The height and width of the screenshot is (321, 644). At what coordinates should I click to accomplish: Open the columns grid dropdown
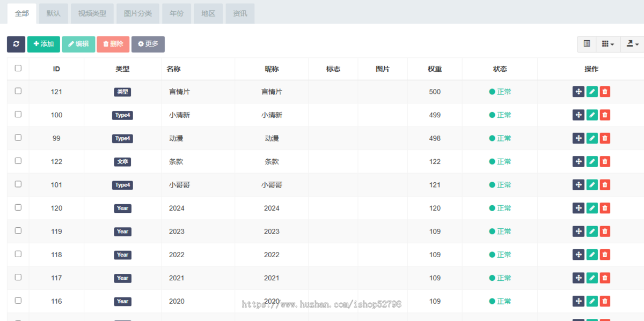(608, 44)
